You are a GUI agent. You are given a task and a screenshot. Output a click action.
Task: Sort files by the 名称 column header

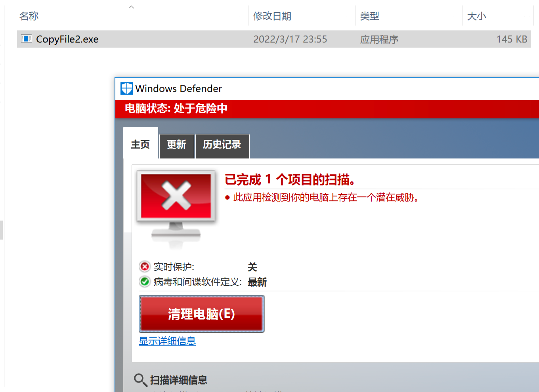coord(29,16)
